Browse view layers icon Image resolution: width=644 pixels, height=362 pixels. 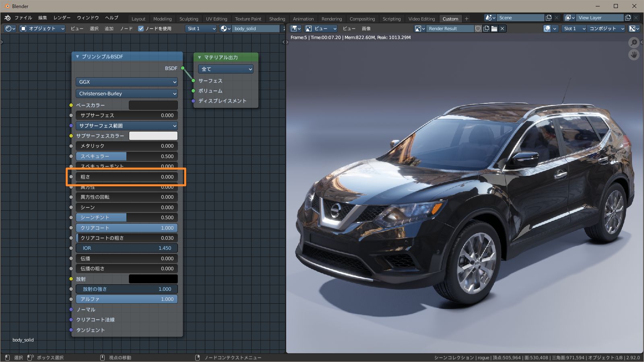(570, 18)
